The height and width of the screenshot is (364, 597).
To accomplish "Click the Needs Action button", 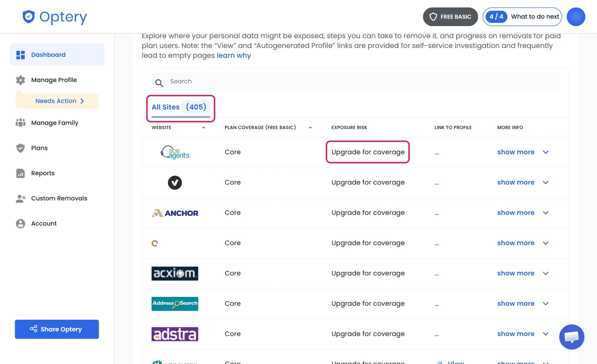I will pos(57,101).
